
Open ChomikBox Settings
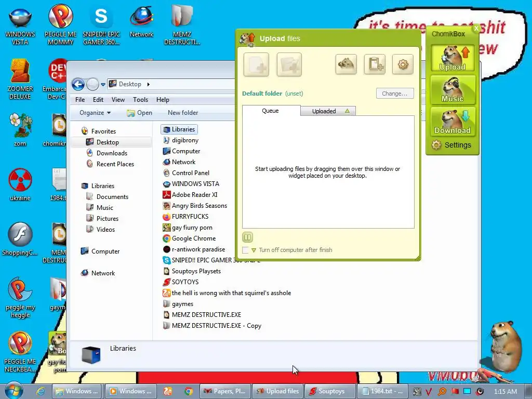point(451,145)
